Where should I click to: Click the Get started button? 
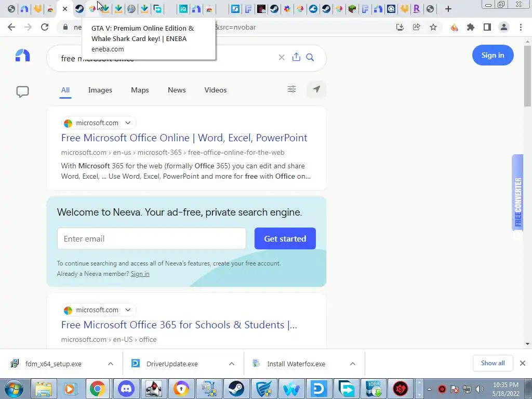pos(285,238)
